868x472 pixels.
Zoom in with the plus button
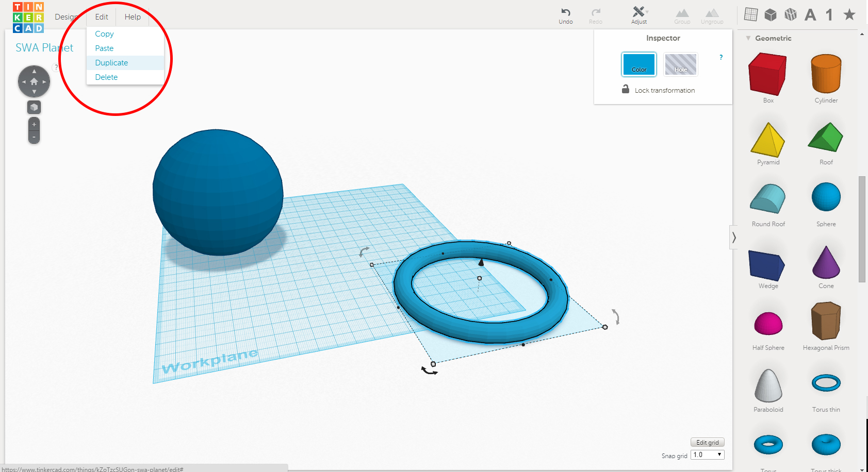(x=34, y=124)
